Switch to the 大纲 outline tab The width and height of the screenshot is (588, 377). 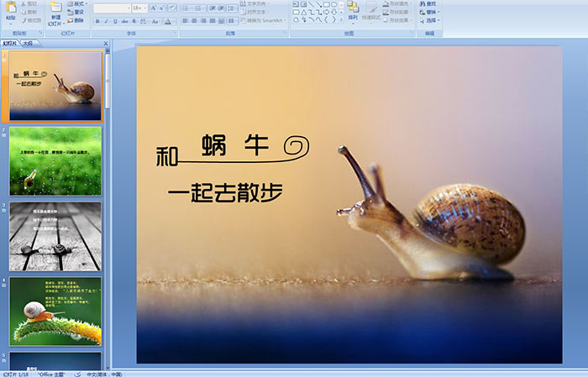pos(28,44)
